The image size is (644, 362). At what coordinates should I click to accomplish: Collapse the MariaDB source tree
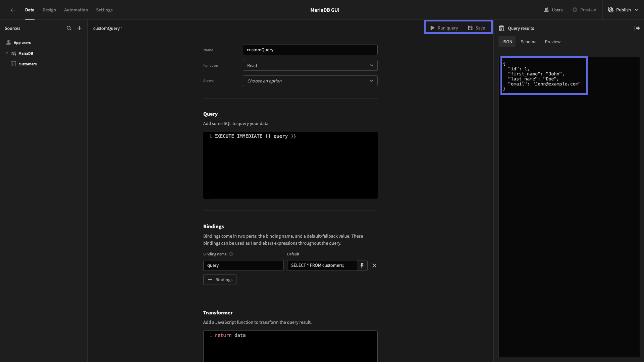click(7, 53)
